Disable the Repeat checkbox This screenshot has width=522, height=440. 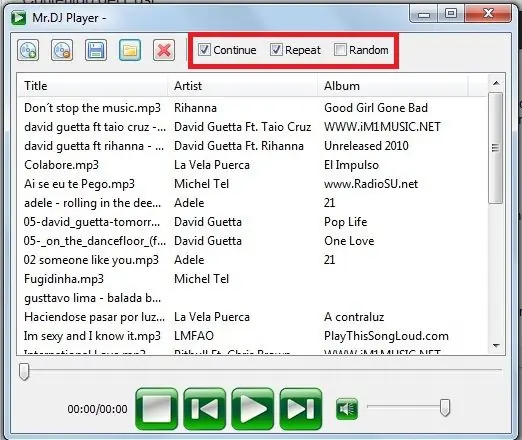[x=276, y=50]
